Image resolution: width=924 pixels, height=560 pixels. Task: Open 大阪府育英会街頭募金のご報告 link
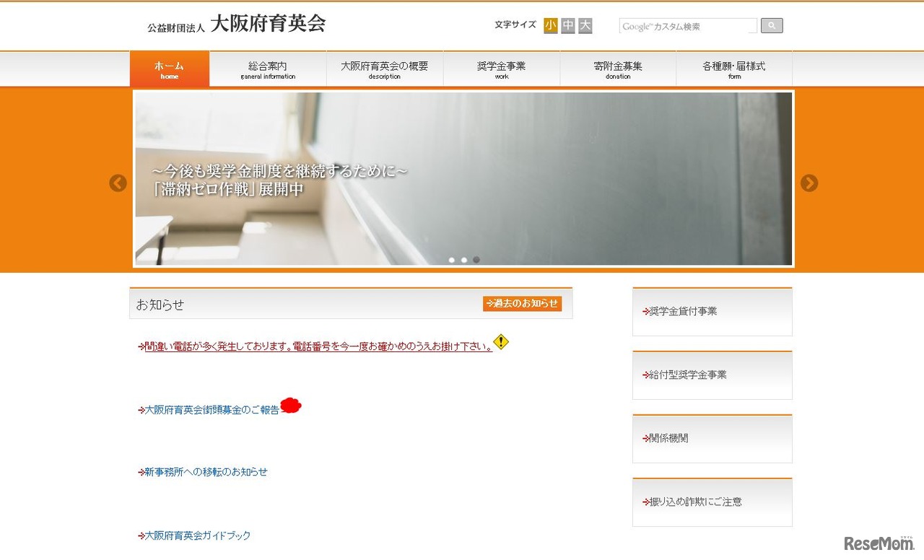[212, 410]
